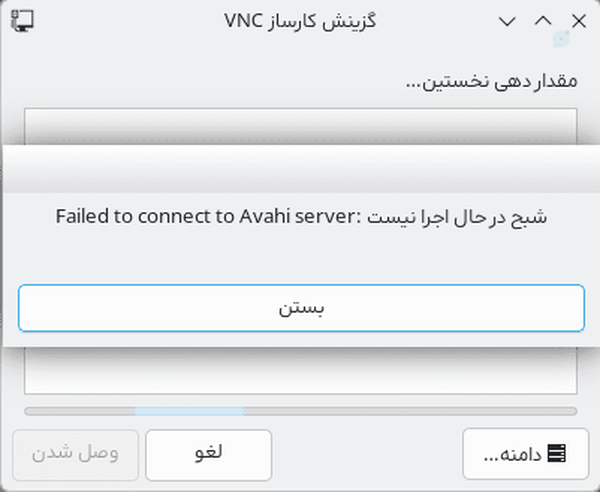
Task: Click the lower server list area
Action: click(x=300, y=370)
